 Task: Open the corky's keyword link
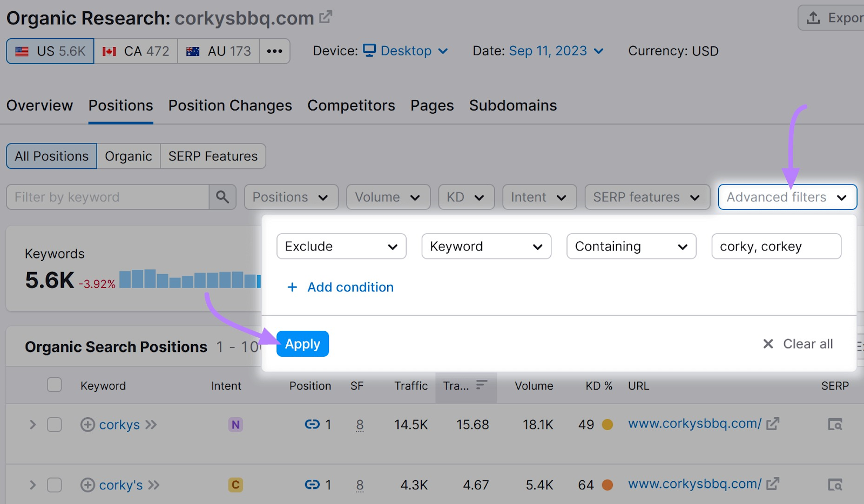click(x=121, y=485)
